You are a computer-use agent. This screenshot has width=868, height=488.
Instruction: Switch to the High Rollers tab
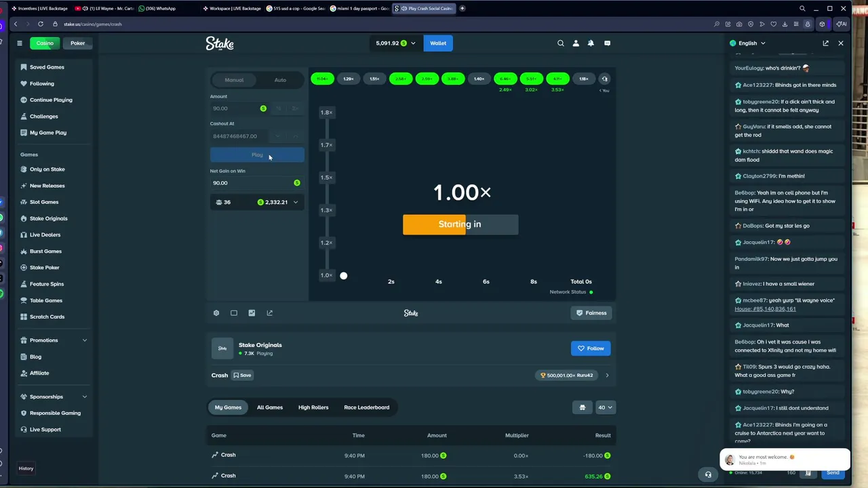coord(313,407)
